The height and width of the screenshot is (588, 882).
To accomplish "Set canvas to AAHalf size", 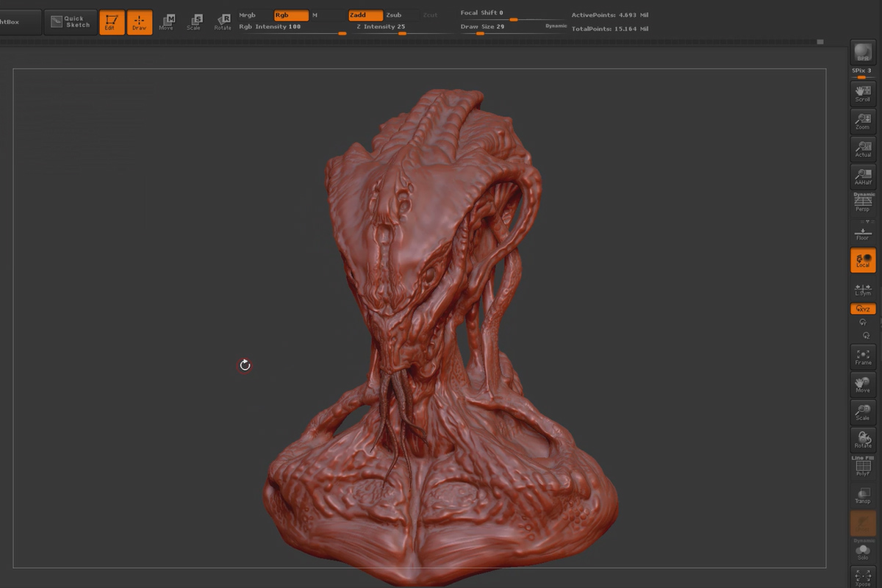I will tap(863, 176).
